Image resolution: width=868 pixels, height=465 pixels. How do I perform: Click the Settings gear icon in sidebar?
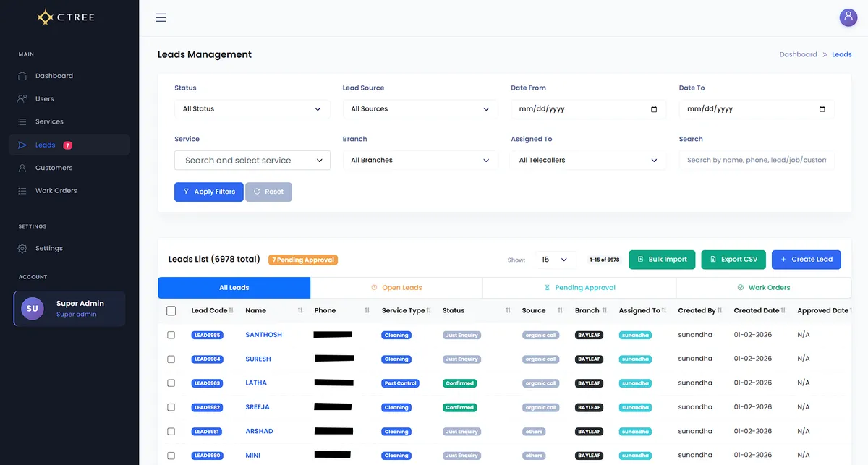[x=22, y=248]
